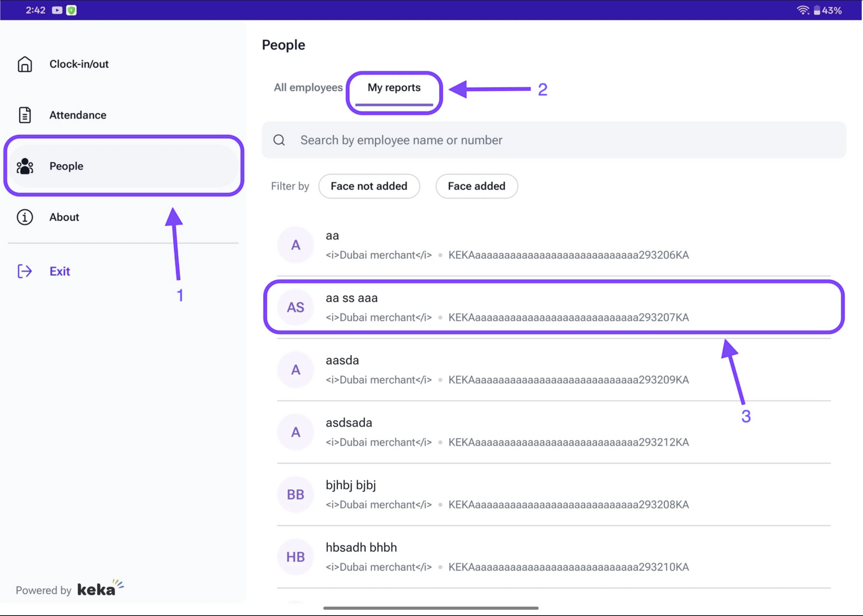Viewport: 863px width, 616px height.
Task: Select the People group icon
Action: (x=25, y=166)
